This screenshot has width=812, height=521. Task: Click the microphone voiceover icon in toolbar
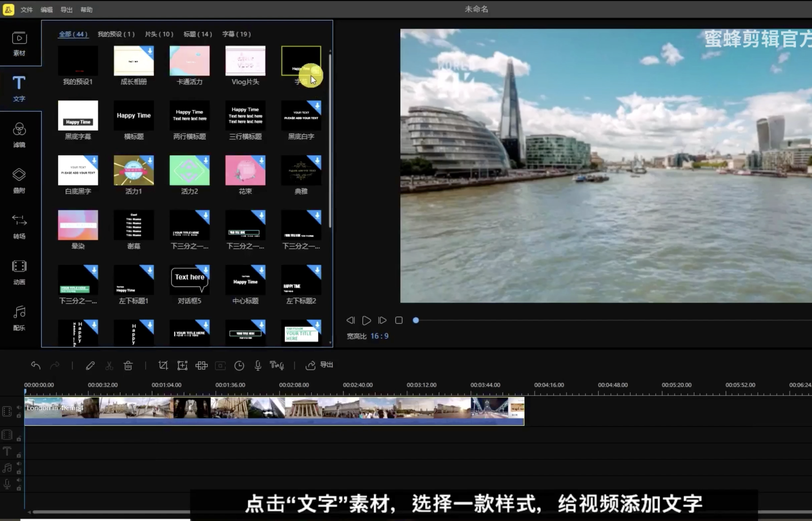(x=258, y=365)
